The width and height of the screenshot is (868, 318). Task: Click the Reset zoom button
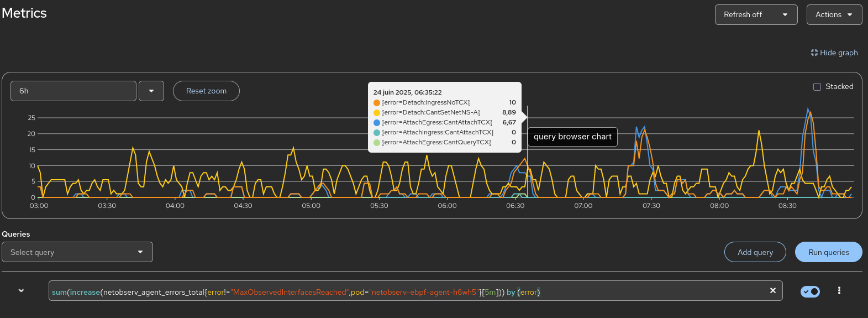click(206, 91)
